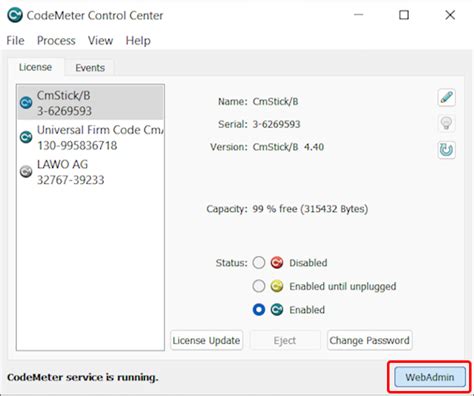Click the Serial value 3-6269593
The image size is (474, 396).
[276, 124]
